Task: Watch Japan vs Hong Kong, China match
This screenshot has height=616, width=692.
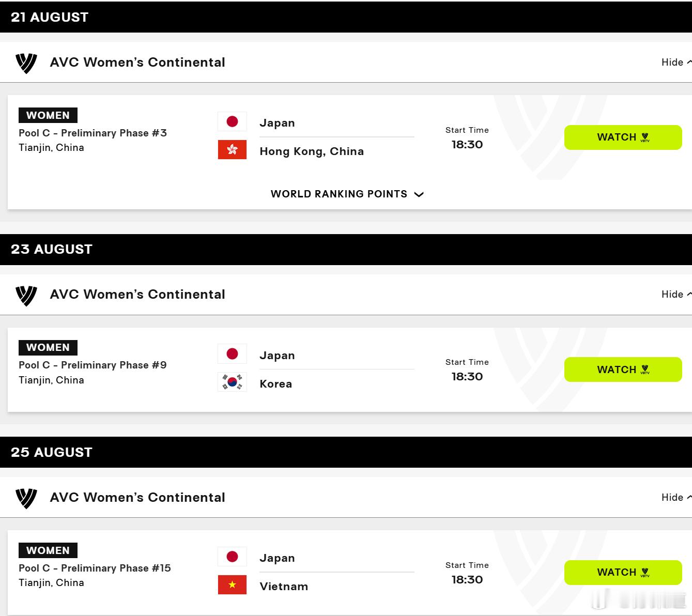Action: (x=623, y=137)
